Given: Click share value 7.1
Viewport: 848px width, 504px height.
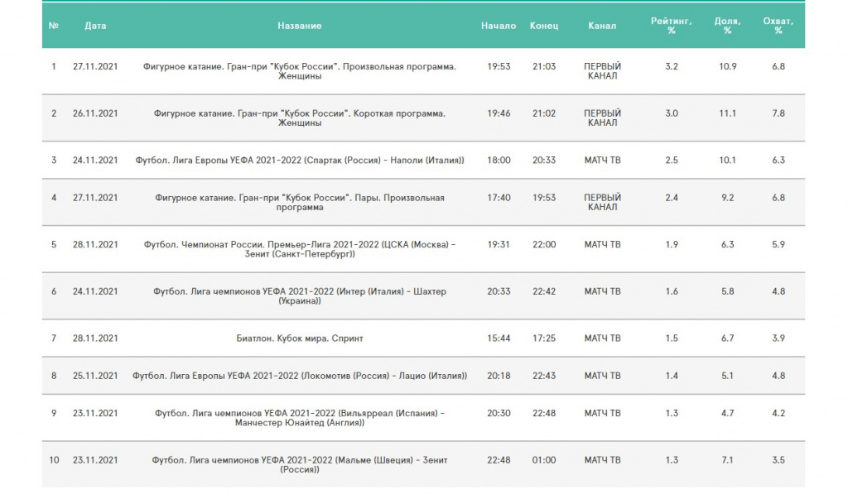Looking at the screenshot, I should tap(727, 459).
